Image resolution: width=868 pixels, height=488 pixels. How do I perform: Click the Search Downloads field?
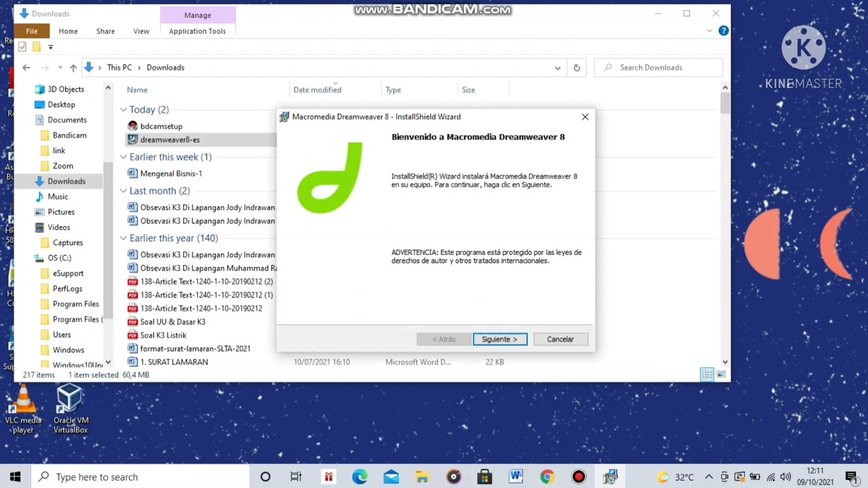click(x=658, y=68)
